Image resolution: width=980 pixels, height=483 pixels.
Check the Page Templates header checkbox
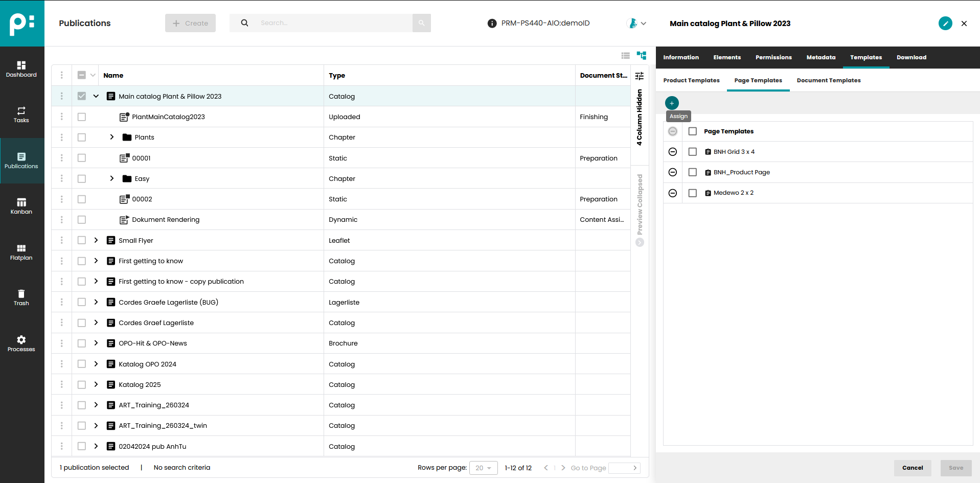tap(693, 131)
